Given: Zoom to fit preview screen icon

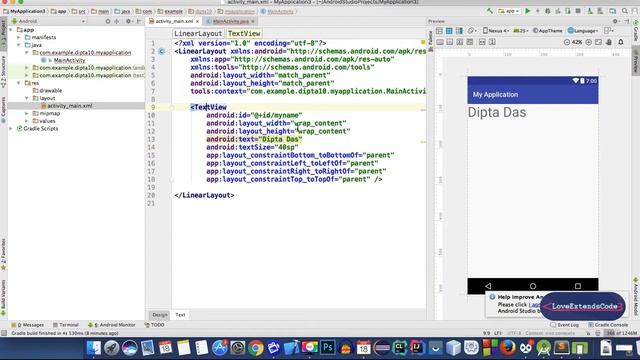Looking at the screenshot, I should click(x=598, y=42).
